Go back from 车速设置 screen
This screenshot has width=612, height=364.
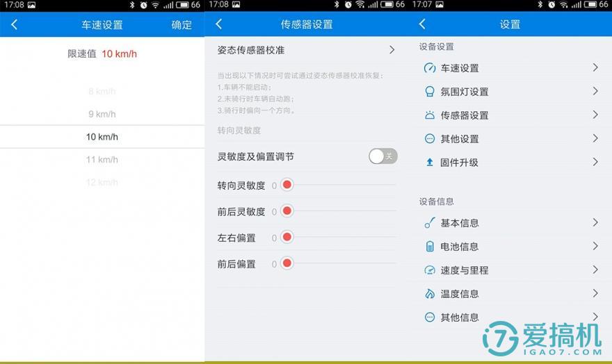(15, 25)
